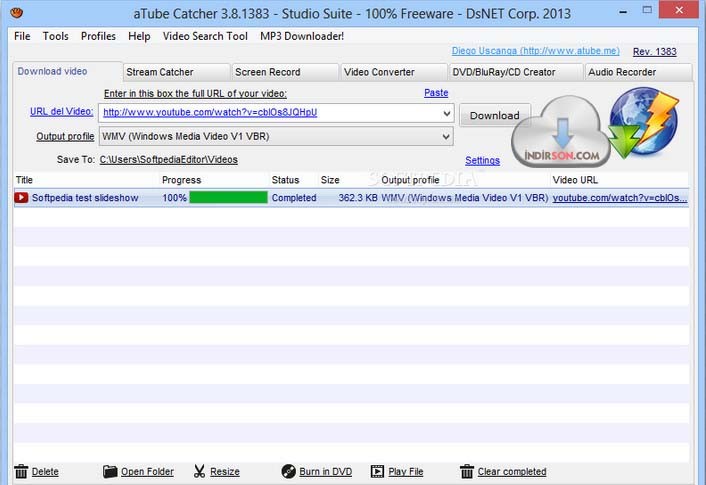The width and height of the screenshot is (706, 485).
Task: Click the '100%' progress text
Action: click(x=174, y=198)
